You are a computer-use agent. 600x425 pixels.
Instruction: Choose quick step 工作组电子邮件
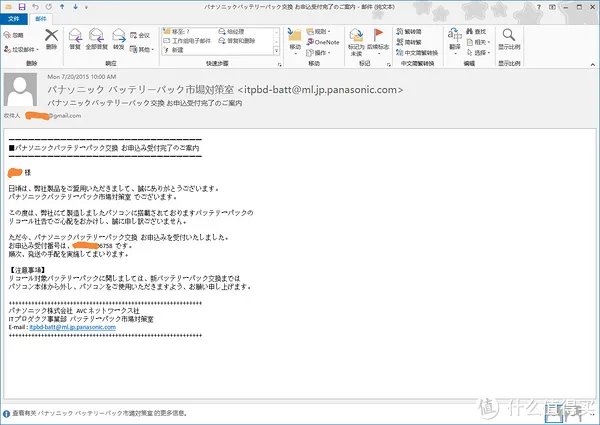click(187, 41)
